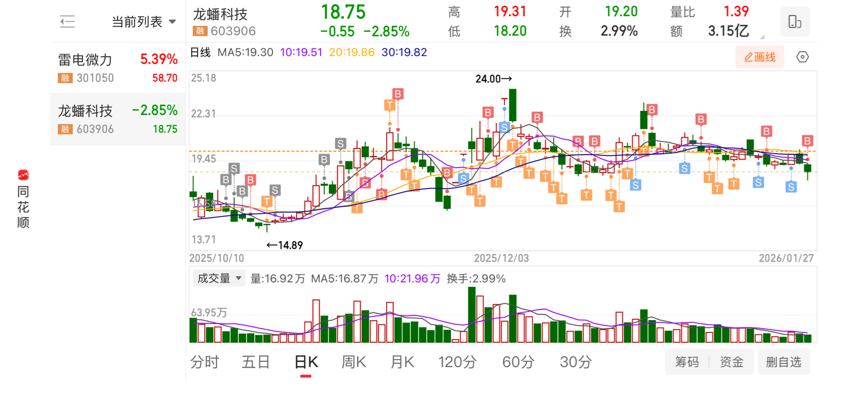Click the 额 3.15亿 amount value
Viewport: 868px width, 400px height.
[x=728, y=31]
